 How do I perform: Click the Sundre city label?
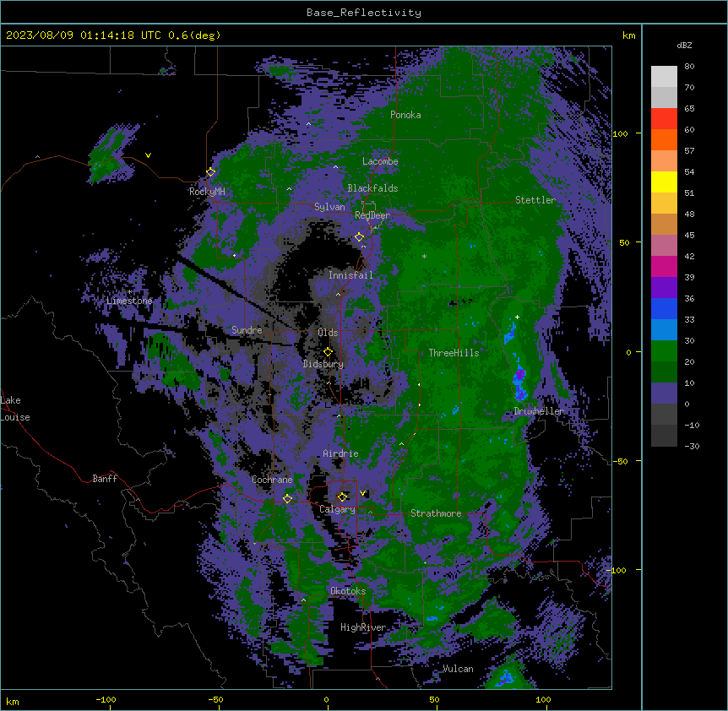click(x=247, y=330)
